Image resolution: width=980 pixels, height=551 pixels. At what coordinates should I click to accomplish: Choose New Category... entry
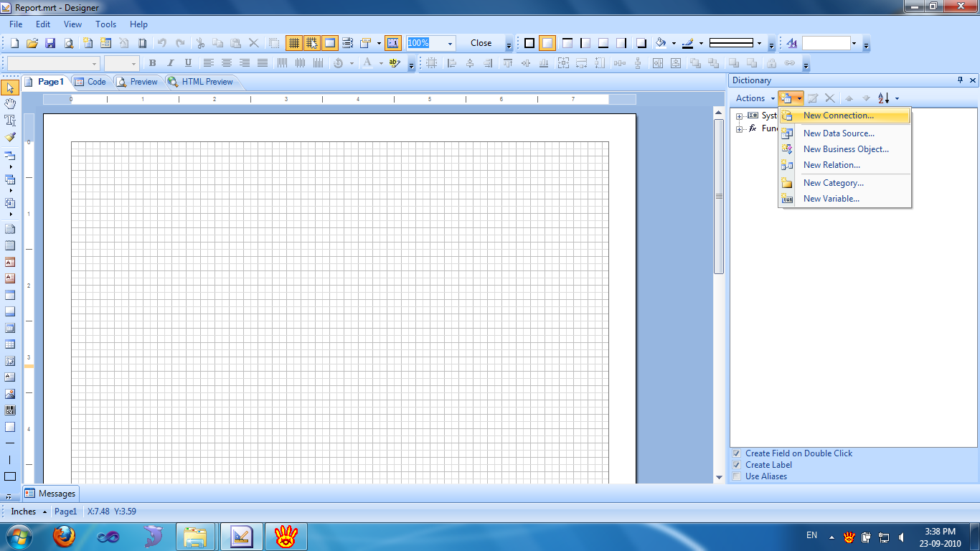click(845, 183)
